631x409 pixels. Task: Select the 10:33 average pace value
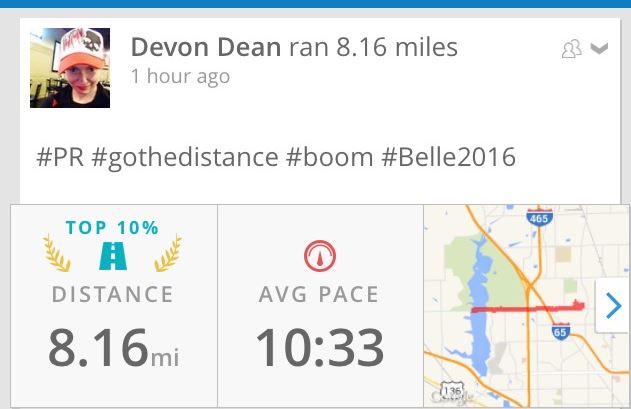pyautogui.click(x=319, y=347)
